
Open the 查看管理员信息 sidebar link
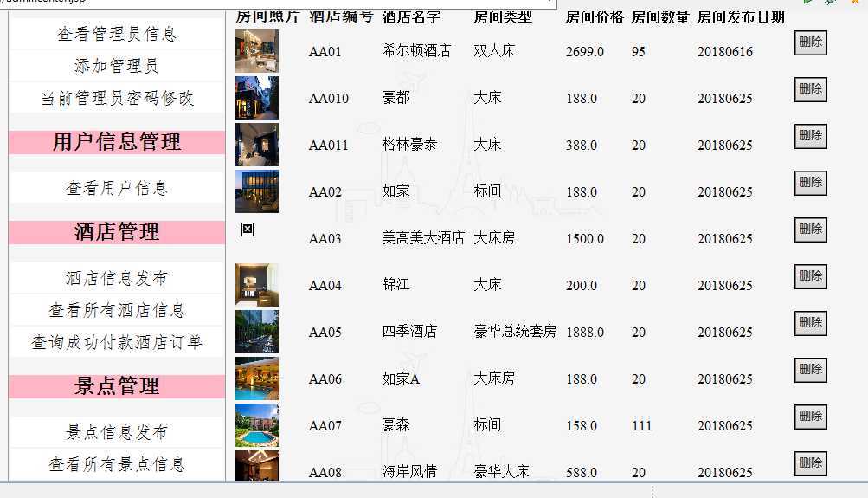(117, 34)
